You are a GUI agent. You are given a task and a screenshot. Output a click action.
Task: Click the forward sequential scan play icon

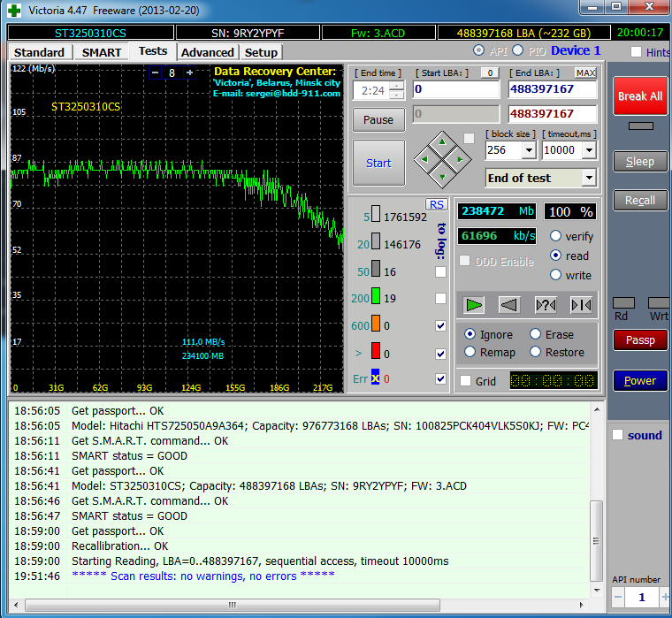[475, 305]
